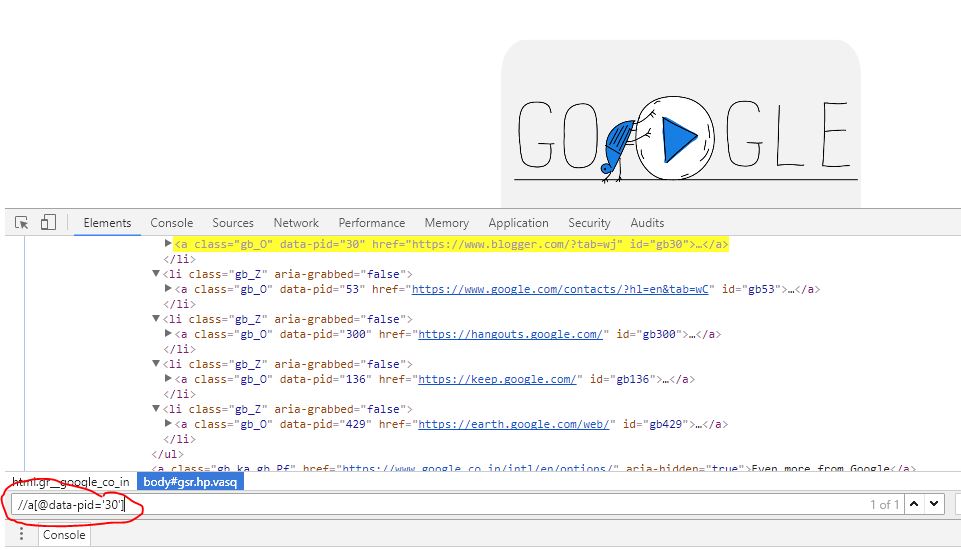Image resolution: width=961 pixels, height=550 pixels.
Task: Jump to next search result arrow
Action: click(933, 504)
